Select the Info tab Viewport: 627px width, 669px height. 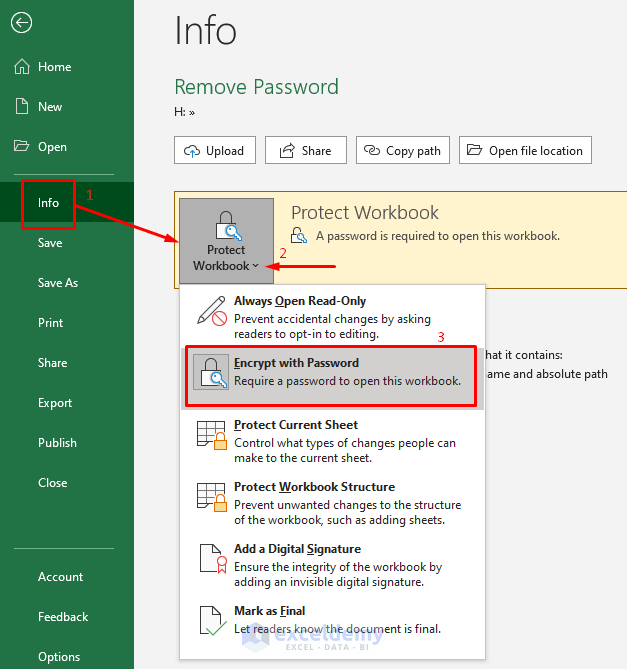(67, 202)
